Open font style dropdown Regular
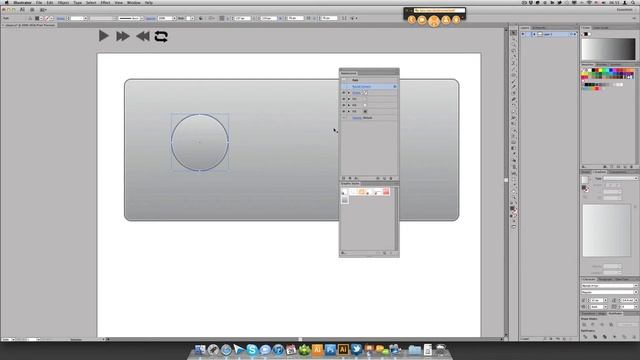640x360 pixels. (609, 292)
